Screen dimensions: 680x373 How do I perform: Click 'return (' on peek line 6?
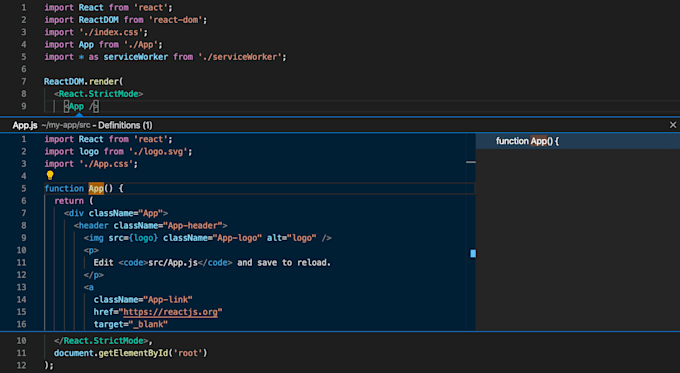click(74, 201)
